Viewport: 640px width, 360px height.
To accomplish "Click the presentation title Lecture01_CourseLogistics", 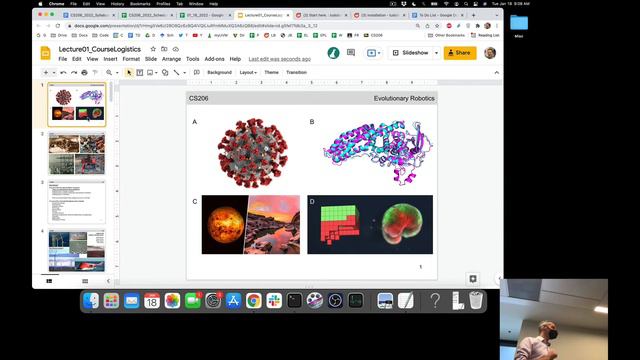I will click(100, 49).
